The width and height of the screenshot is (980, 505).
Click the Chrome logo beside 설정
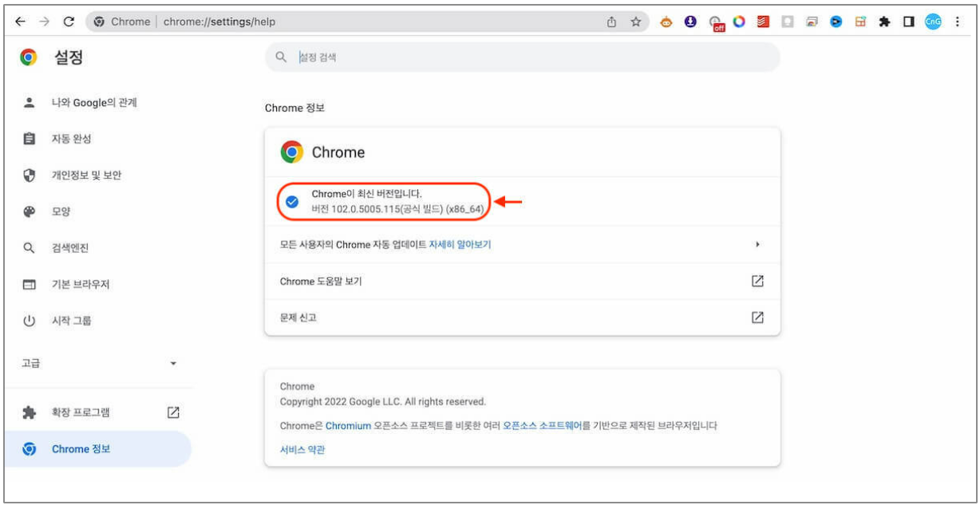[29, 57]
